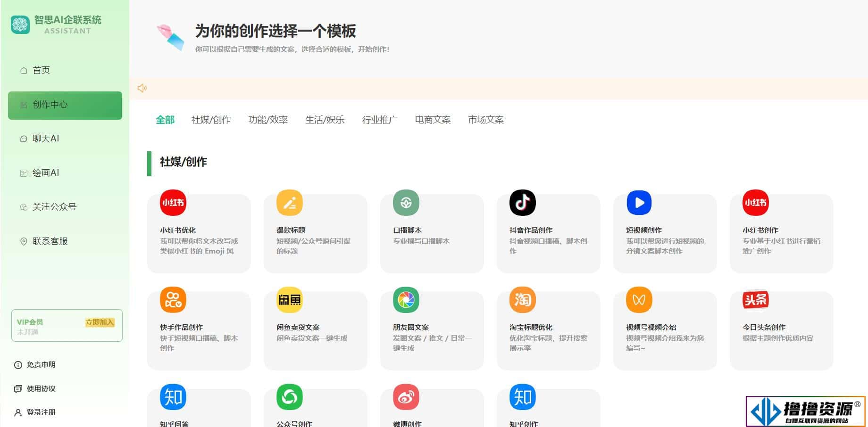The height and width of the screenshot is (427, 868).
Task: Switch to the 社媒/创作 tab
Action: pyautogui.click(x=211, y=120)
